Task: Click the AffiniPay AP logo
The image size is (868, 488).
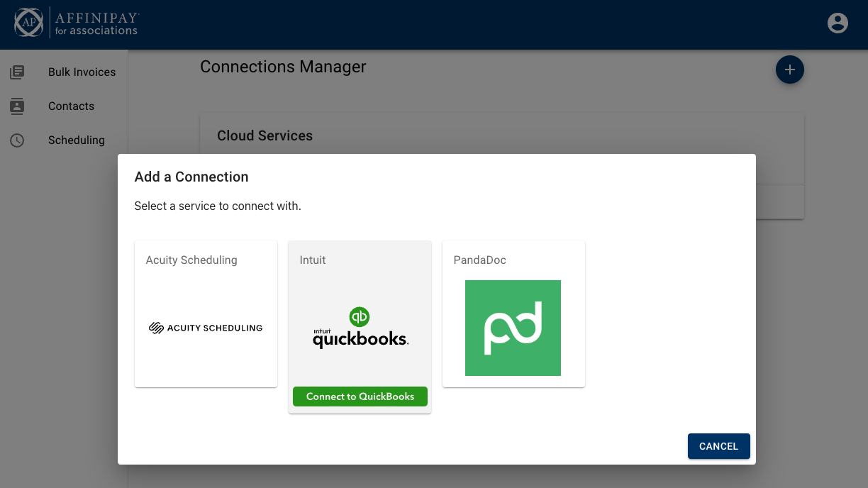Action: point(29,23)
